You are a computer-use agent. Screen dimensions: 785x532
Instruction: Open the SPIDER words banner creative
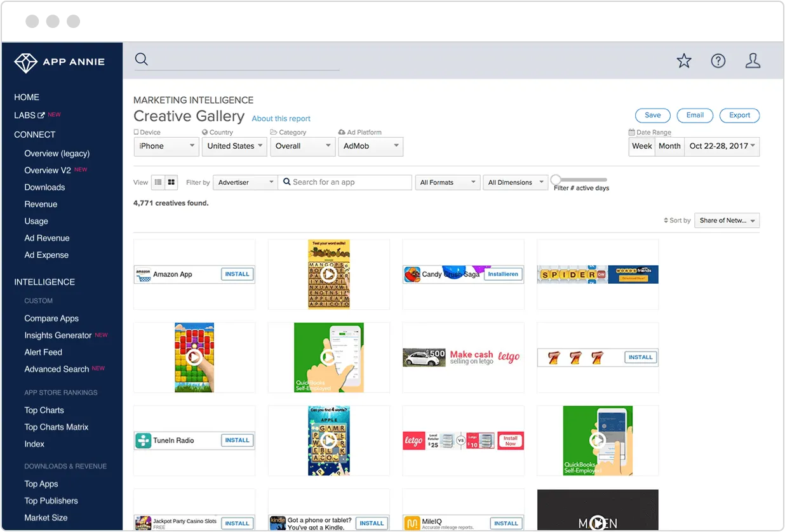tap(598, 274)
